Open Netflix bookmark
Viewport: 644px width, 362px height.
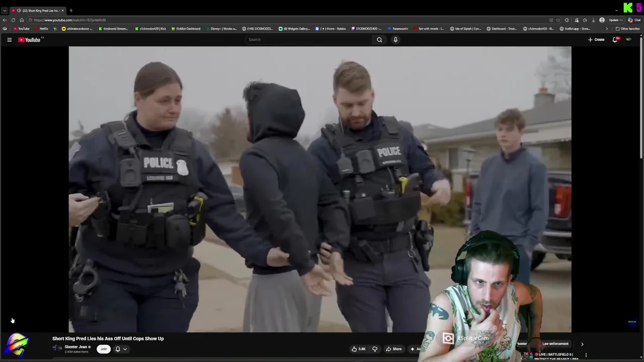click(41, 29)
